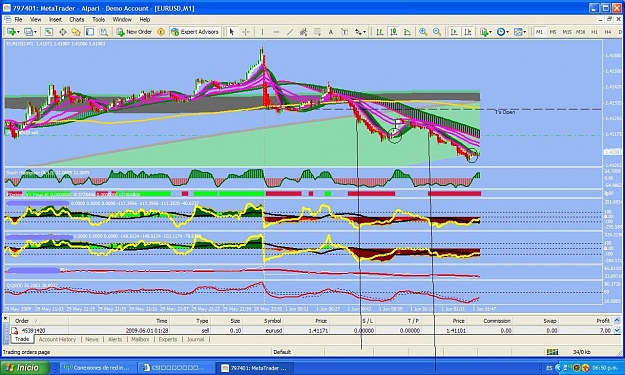Click the zoom out magnifier icon
Image resolution: width=625 pixels, height=375 pixels.
tap(437, 32)
